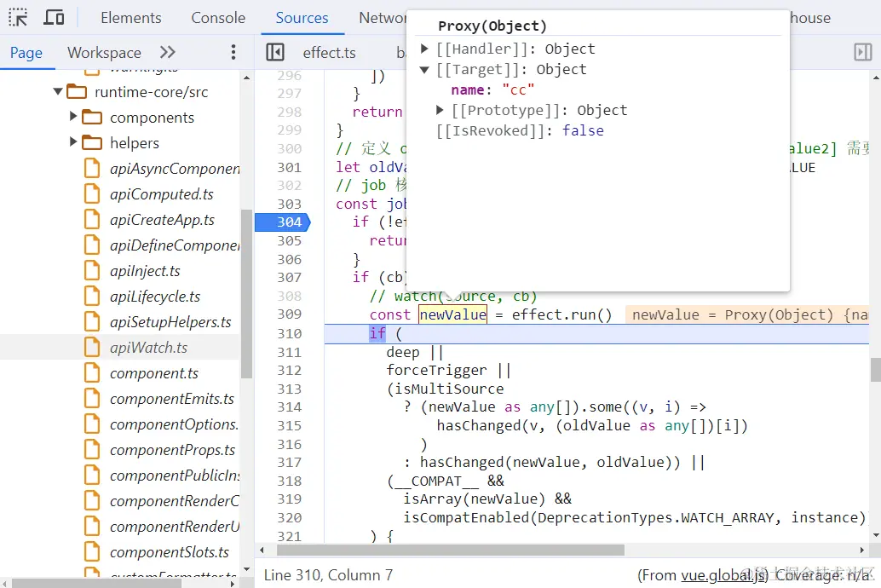
Task: Toggle the device toolbar icon
Action: (x=54, y=17)
